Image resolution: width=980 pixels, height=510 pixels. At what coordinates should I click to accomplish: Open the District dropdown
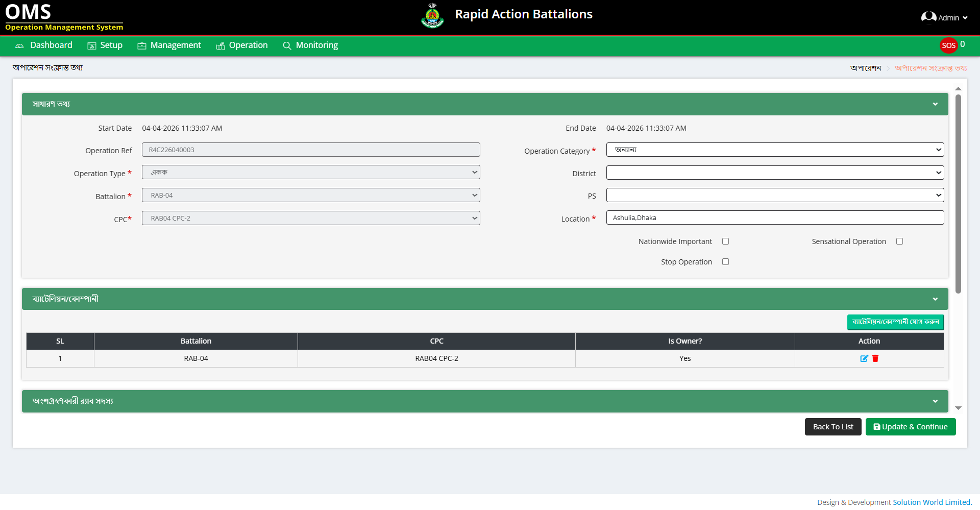pos(774,173)
